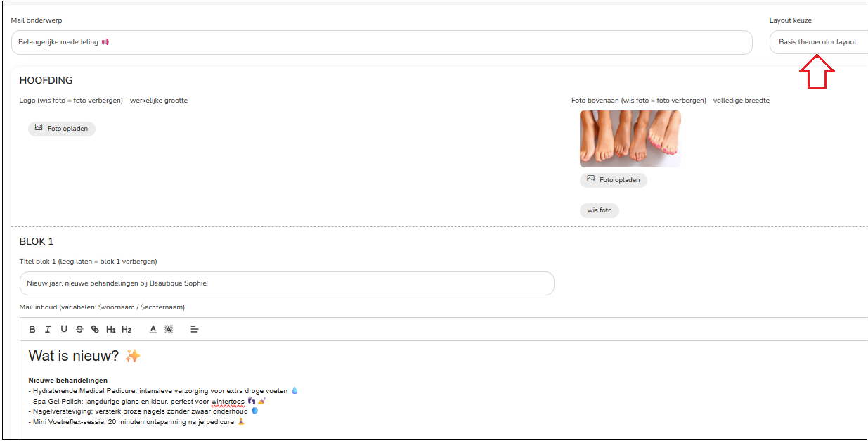
Task: Set Heading 1 style
Action: tap(111, 329)
